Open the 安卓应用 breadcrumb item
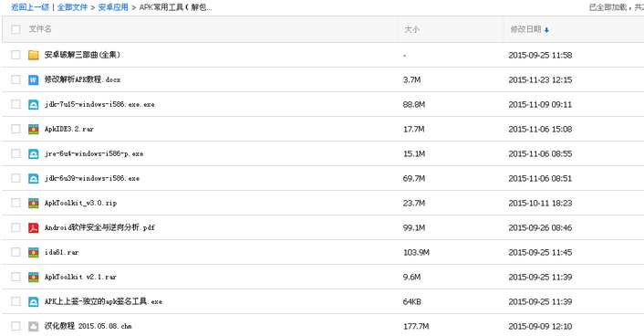The width and height of the screenshot is (644, 336). [113, 7]
